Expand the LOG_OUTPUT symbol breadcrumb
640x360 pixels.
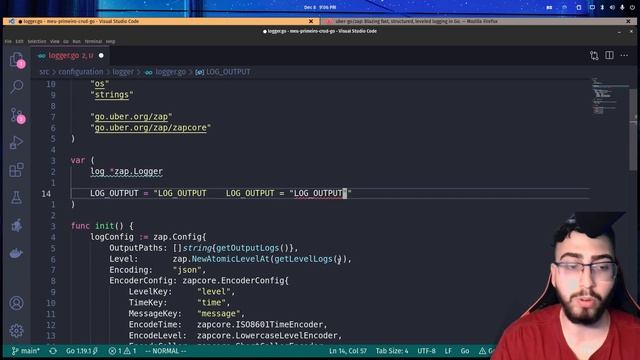(x=223, y=72)
